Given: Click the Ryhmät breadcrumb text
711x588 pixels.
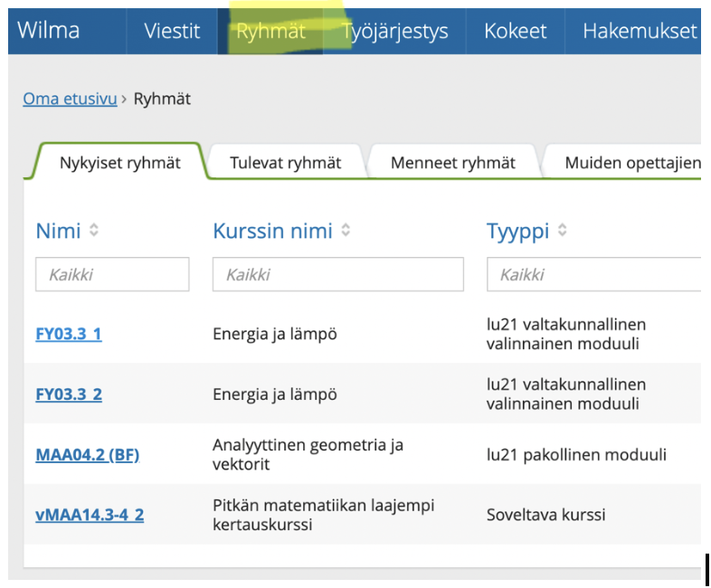Looking at the screenshot, I should click(162, 99).
